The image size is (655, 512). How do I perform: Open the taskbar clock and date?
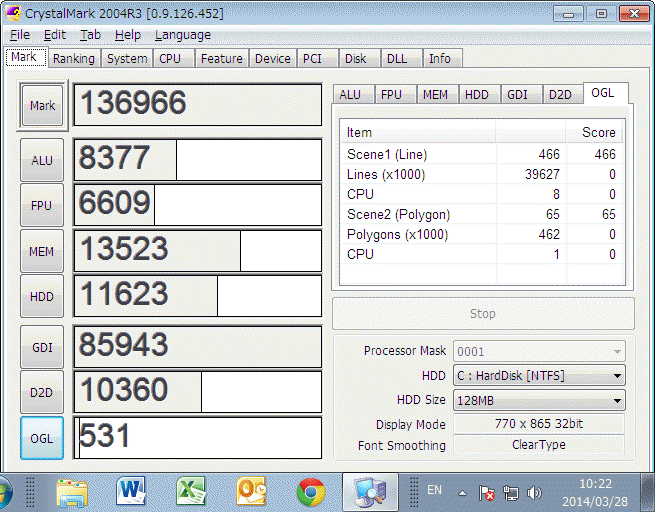[x=595, y=493]
